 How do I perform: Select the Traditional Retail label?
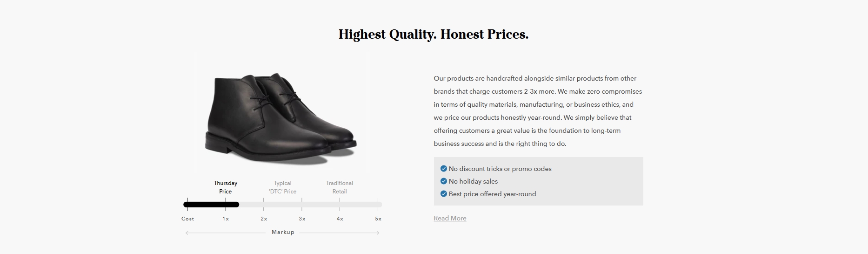tap(340, 187)
